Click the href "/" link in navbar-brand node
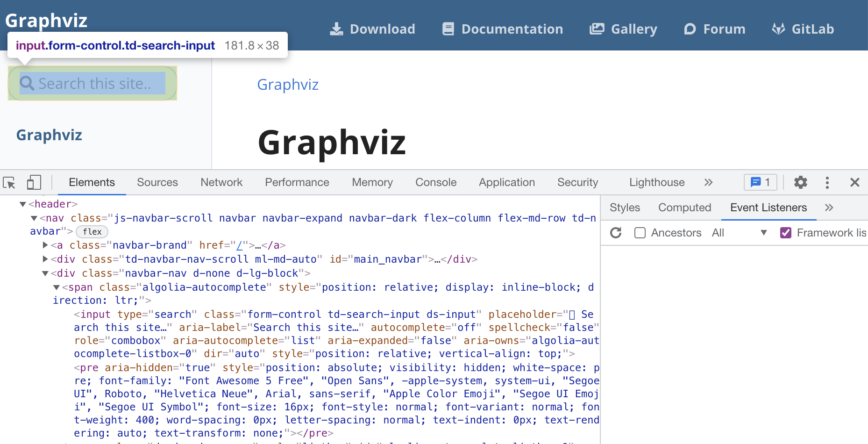868x444 pixels. coord(239,245)
